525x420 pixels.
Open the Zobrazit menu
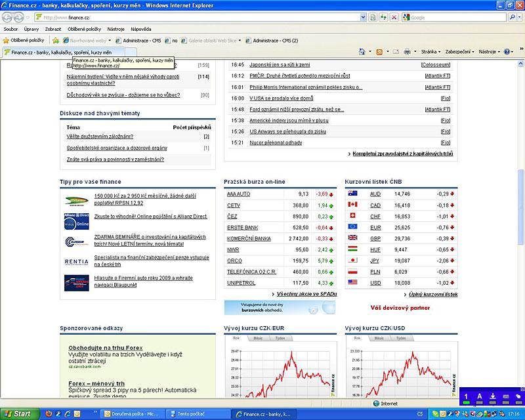[x=53, y=29]
